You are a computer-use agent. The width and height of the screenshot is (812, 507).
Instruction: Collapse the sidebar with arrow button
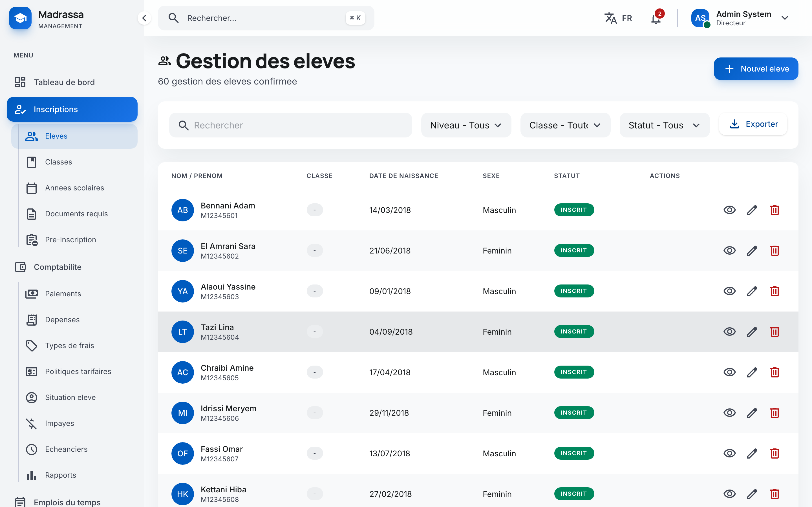tap(144, 18)
